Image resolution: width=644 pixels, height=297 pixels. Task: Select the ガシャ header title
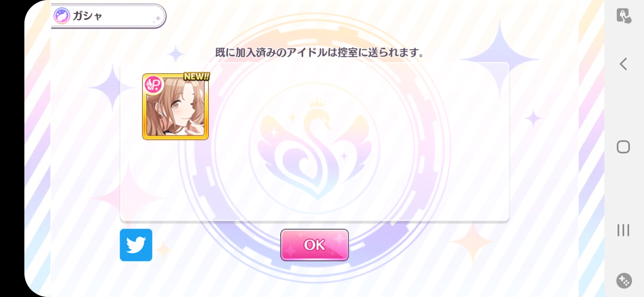(x=87, y=16)
